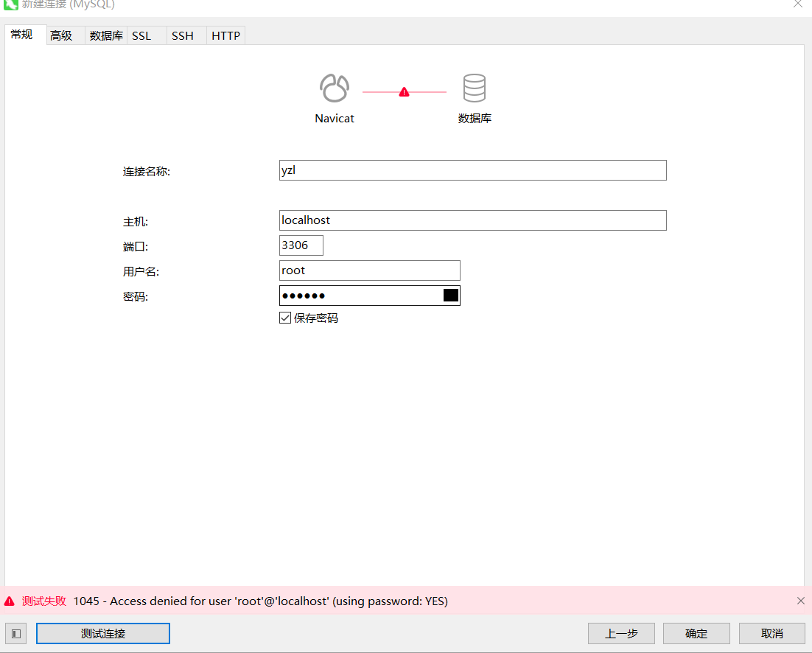The image size is (812, 653).
Task: Click the 1045 access denied error text
Action: [261, 601]
